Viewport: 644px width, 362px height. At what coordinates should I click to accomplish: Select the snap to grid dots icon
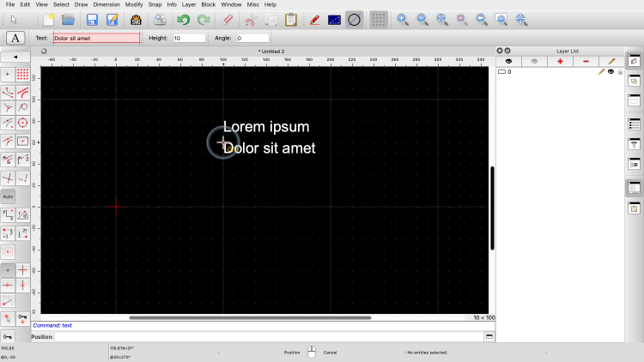click(x=22, y=75)
